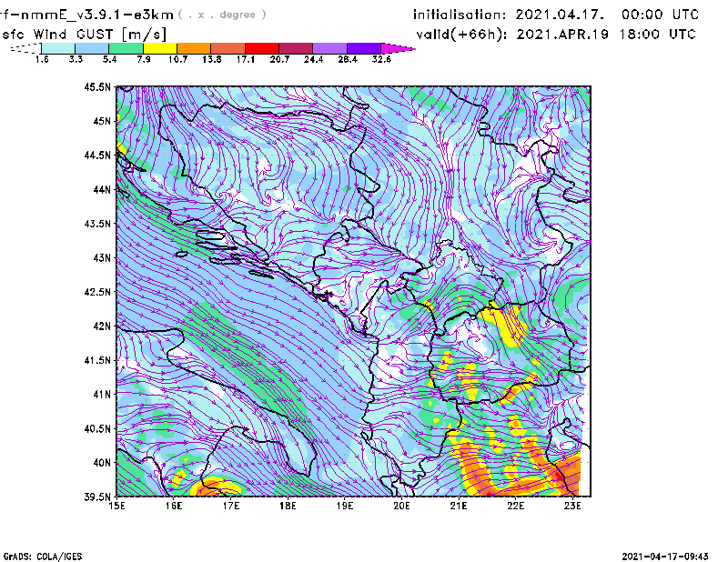Click the 39.5N latitude axis label
Image resolution: width=728 pixels, height=562 pixels.
pos(98,497)
